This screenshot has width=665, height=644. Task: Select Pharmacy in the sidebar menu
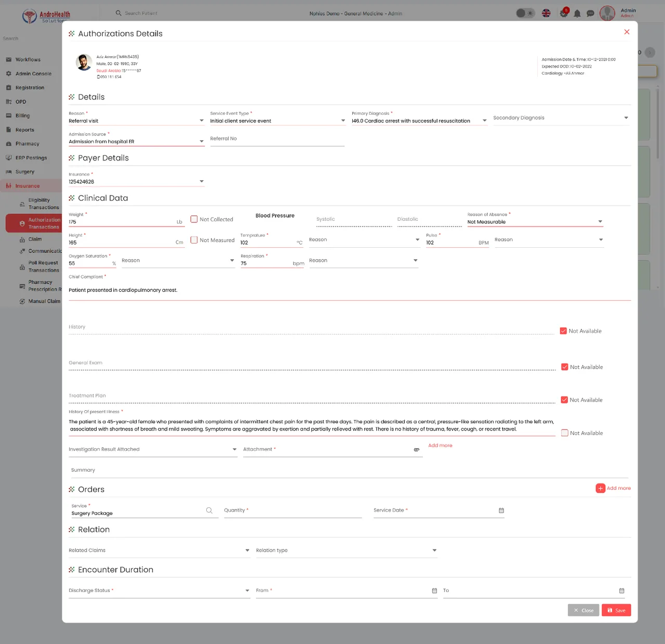(27, 144)
